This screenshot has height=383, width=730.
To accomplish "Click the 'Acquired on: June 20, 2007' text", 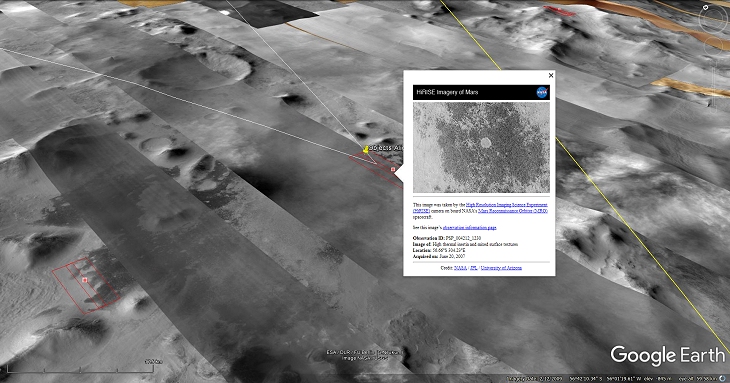I will [x=439, y=256].
